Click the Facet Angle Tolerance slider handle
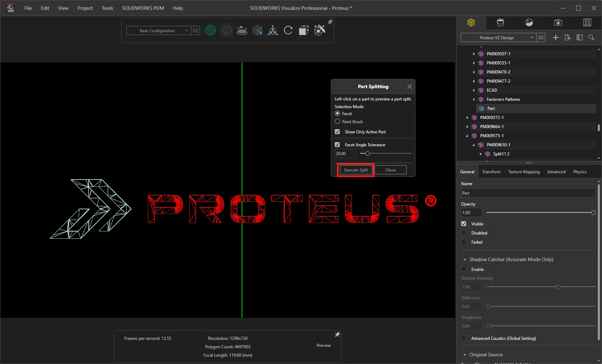 tap(367, 153)
